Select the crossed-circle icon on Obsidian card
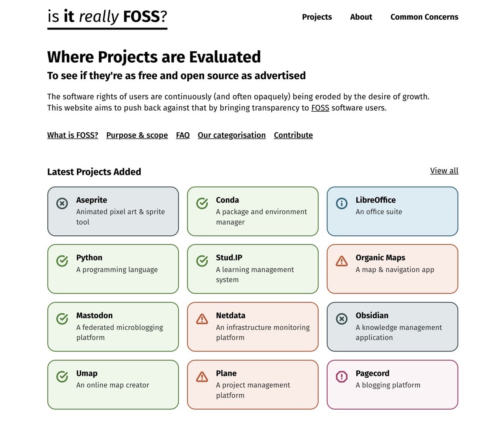The height and width of the screenshot is (425, 504). pyautogui.click(x=341, y=318)
